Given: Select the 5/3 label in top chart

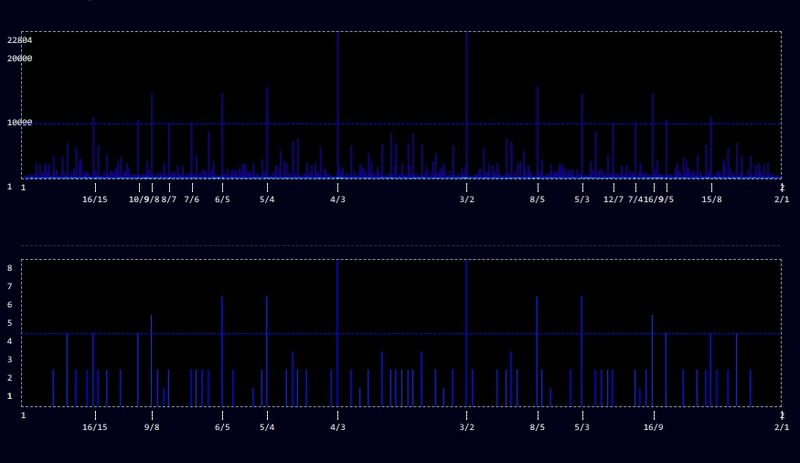Looking at the screenshot, I should 582,199.
